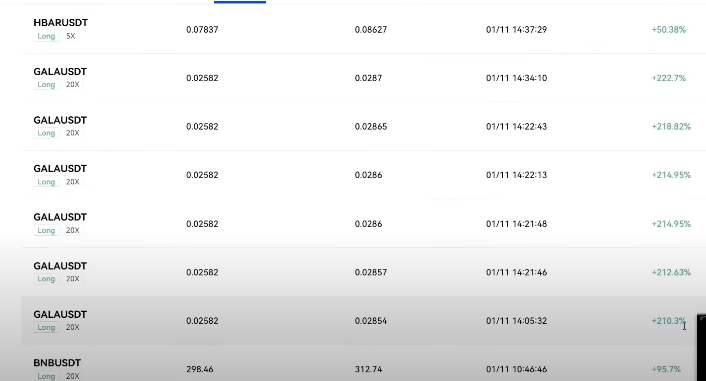
Task: Select the 0.02854 close price
Action: [x=371, y=321]
